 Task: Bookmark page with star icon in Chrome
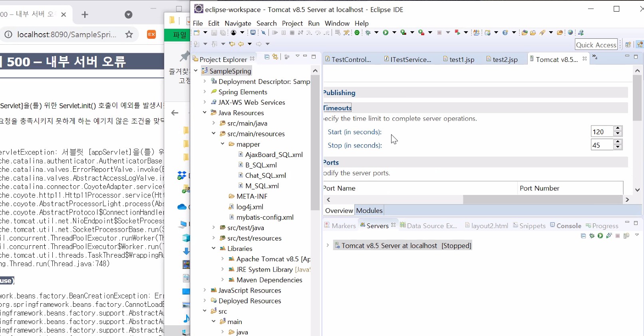(129, 34)
